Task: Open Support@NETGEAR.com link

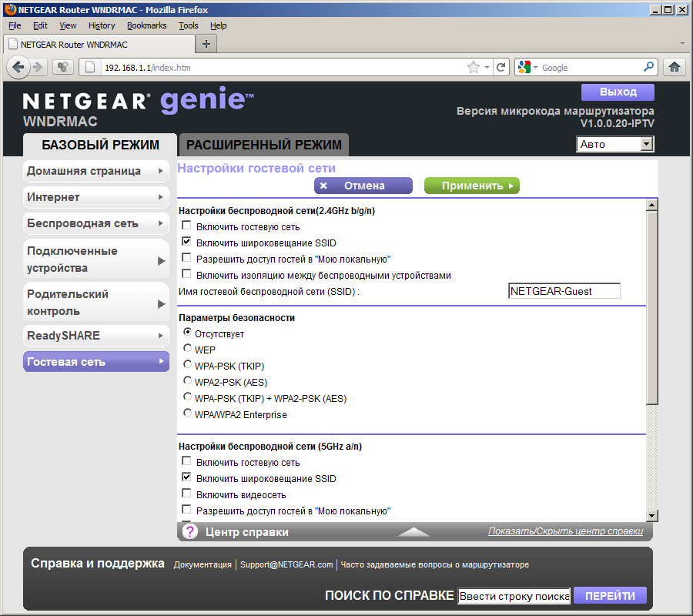Action: (x=286, y=564)
